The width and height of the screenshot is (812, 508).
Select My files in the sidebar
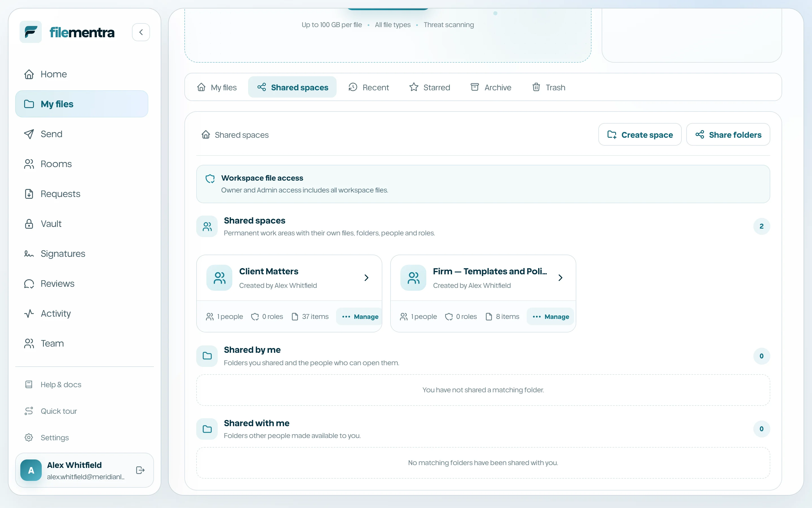[81, 104]
